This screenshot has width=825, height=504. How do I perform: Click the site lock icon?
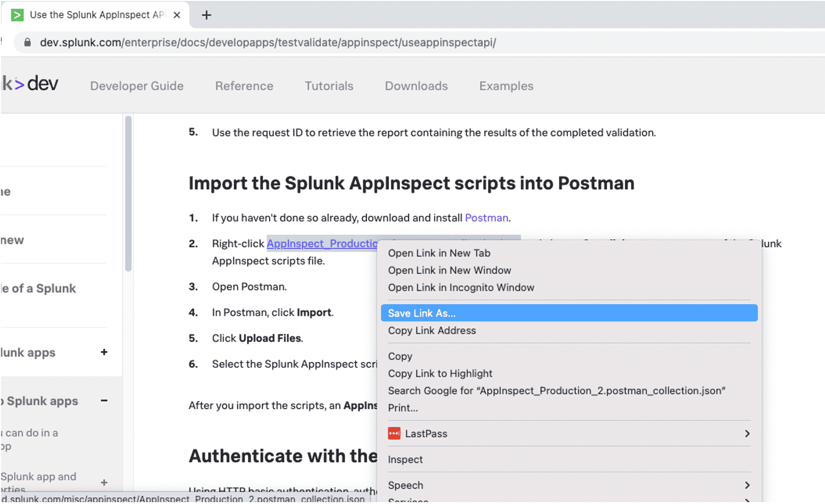28,42
